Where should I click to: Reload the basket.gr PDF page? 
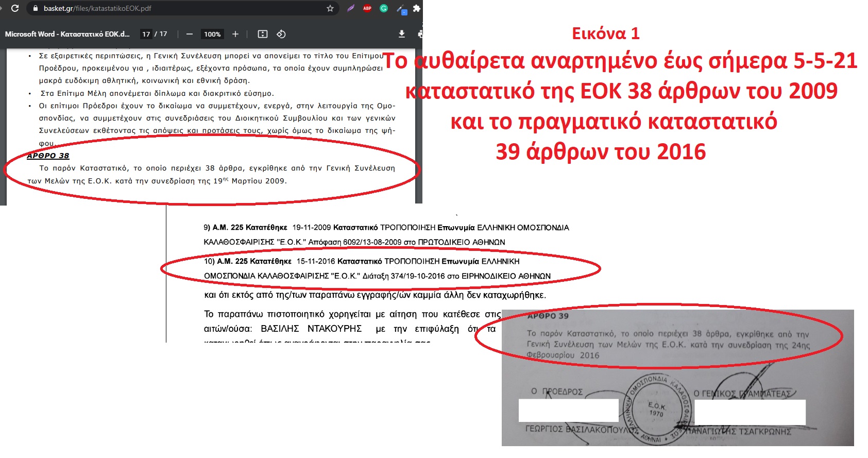pos(15,8)
